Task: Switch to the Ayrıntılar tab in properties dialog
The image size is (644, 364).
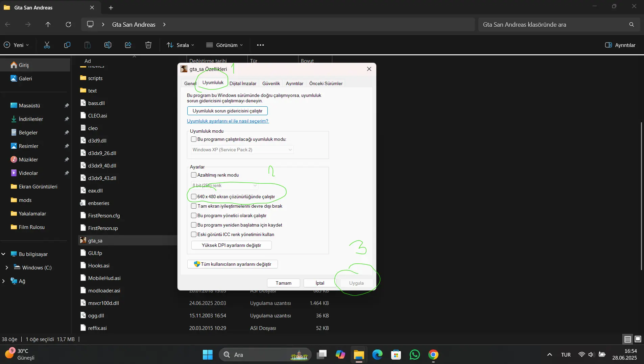Action: coord(294,83)
